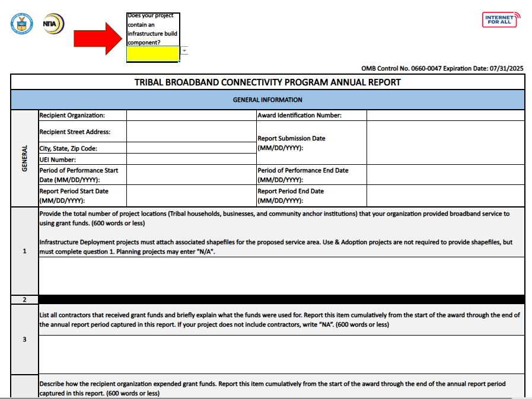Click the UEI Number entry field
The image size is (532, 399).
pos(191,159)
